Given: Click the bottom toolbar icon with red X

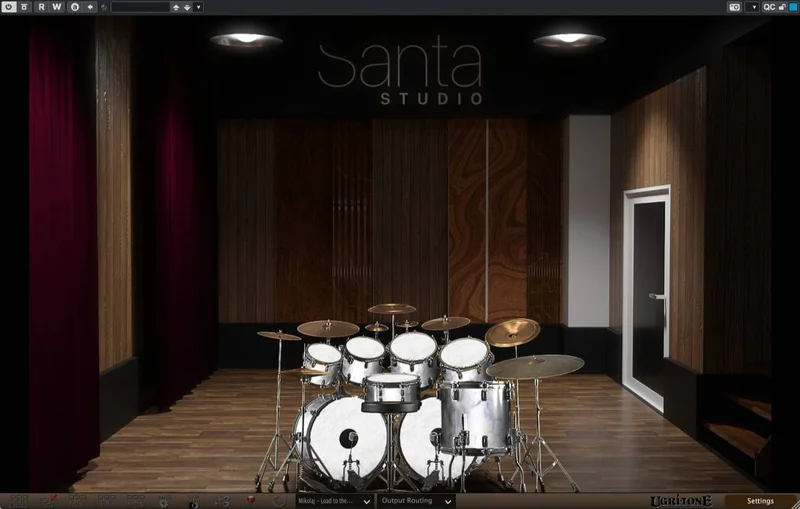Looking at the screenshot, I should point(48,501).
